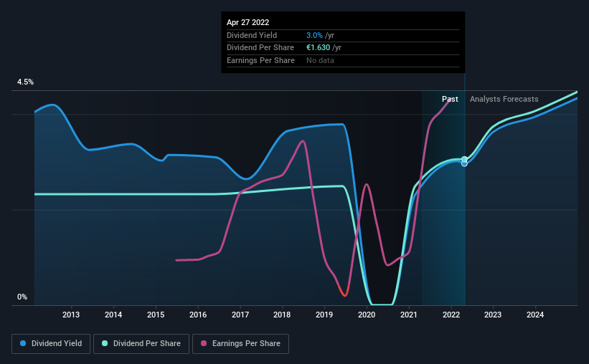Click the 0% y-axis label
The width and height of the screenshot is (589, 364).
coord(22,297)
